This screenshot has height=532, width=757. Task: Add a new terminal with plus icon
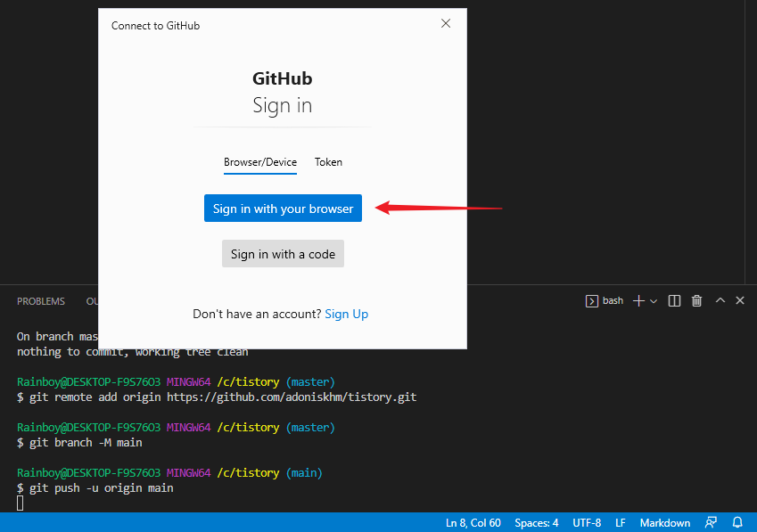click(x=638, y=301)
